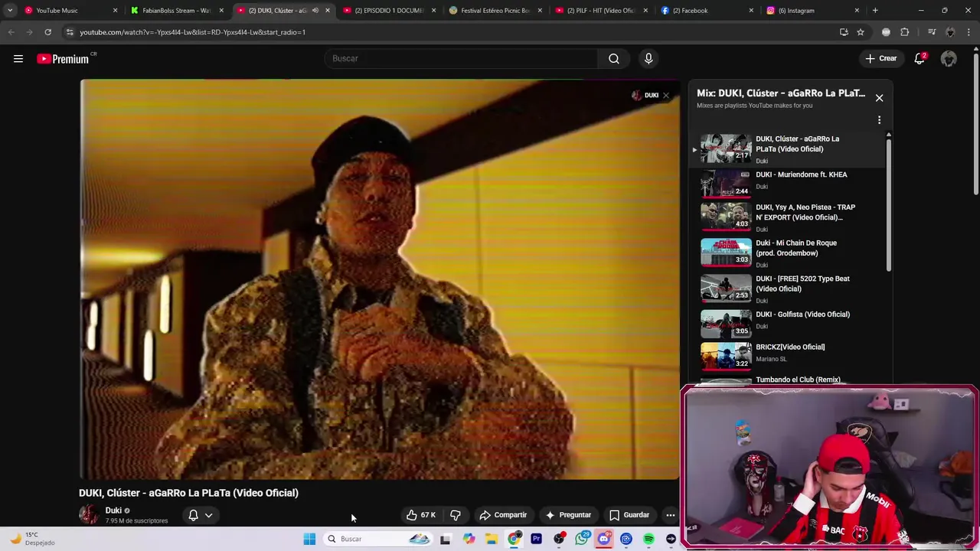Go to YouTube Premium home logo
The height and width of the screenshot is (551, 980).
pos(64,59)
